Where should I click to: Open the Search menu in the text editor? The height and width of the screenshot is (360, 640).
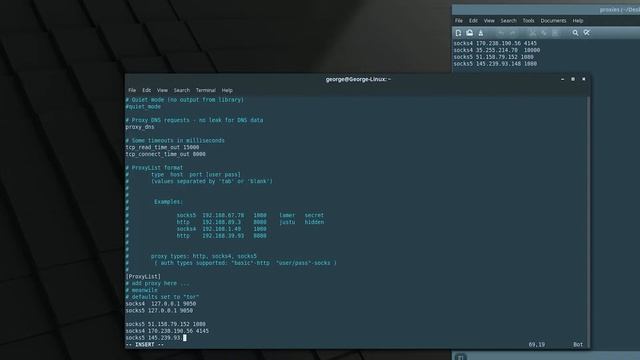[x=509, y=20]
